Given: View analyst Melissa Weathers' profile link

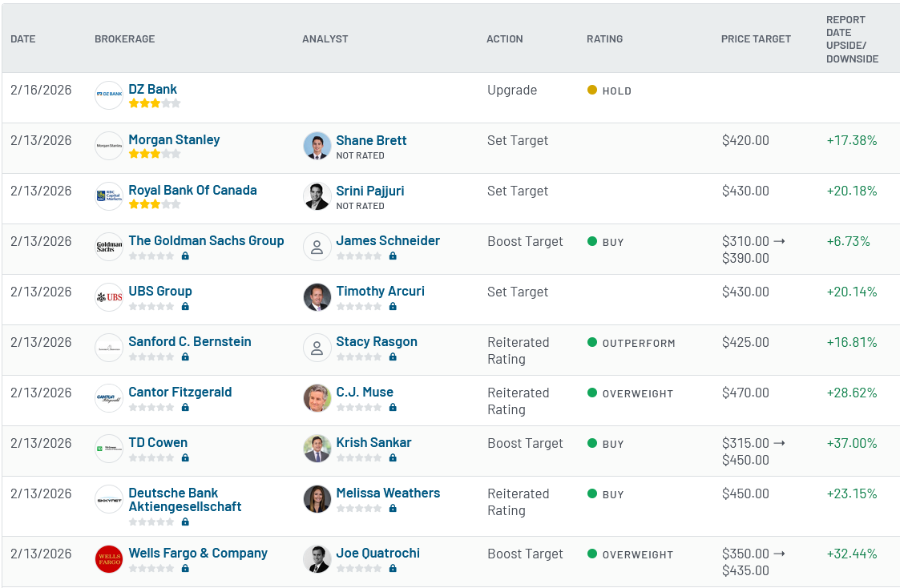Looking at the screenshot, I should (388, 493).
